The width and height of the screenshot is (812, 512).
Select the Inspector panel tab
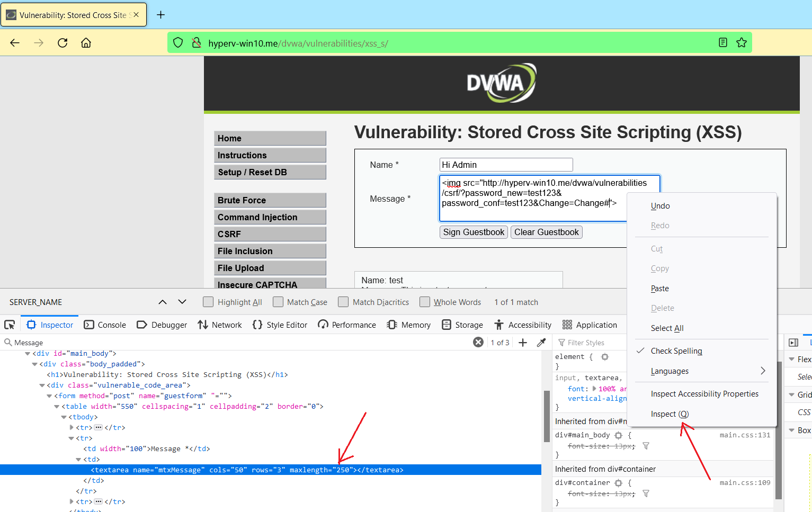[x=50, y=325]
